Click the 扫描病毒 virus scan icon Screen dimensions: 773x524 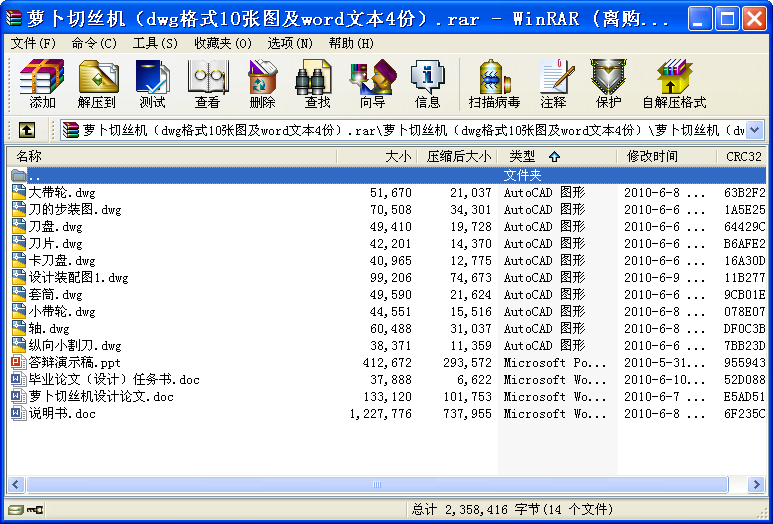click(x=494, y=84)
